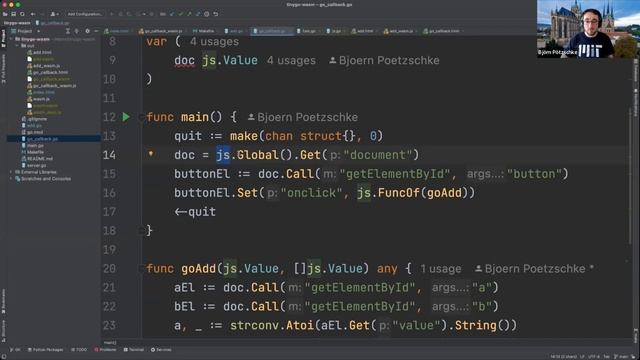Click the webcam video thumbnail of the presenter
The height and width of the screenshot is (360, 640).
pos(588,29)
